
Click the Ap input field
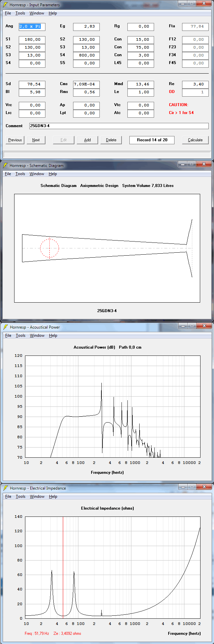(x=86, y=105)
